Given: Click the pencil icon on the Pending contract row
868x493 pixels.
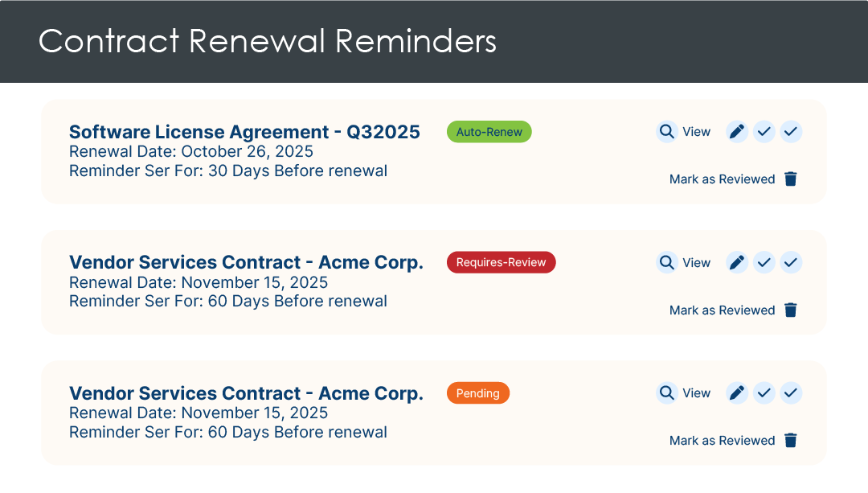Looking at the screenshot, I should pos(737,393).
